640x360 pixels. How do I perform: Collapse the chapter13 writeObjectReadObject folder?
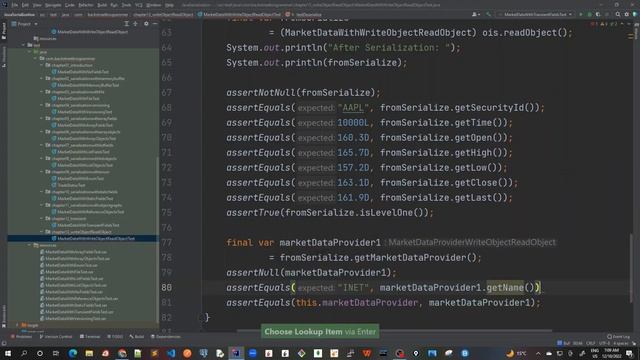point(42,232)
